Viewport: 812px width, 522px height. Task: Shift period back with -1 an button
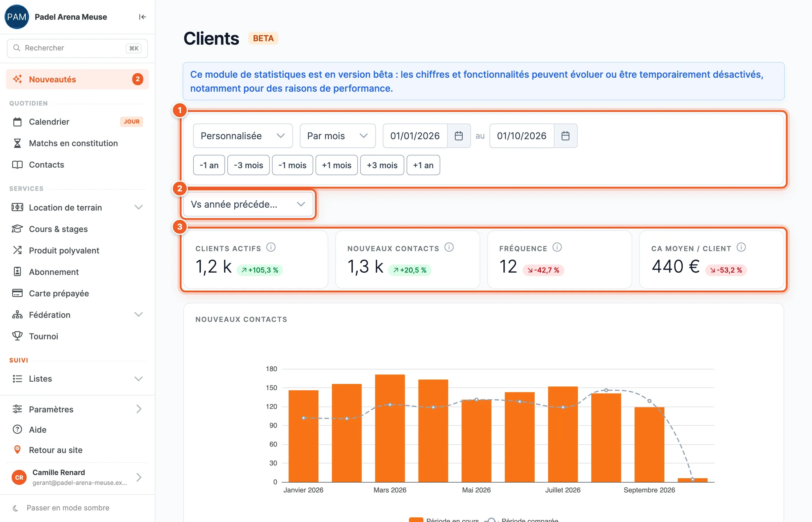tap(209, 165)
